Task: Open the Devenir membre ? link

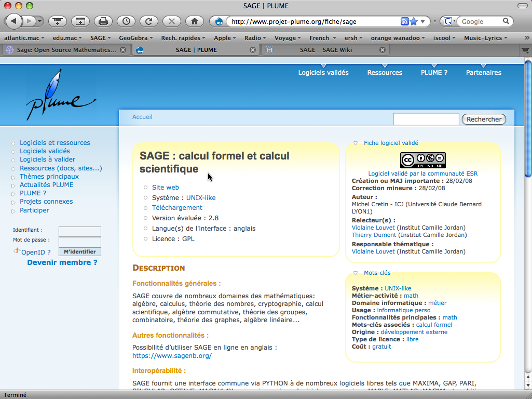Action: (62, 262)
